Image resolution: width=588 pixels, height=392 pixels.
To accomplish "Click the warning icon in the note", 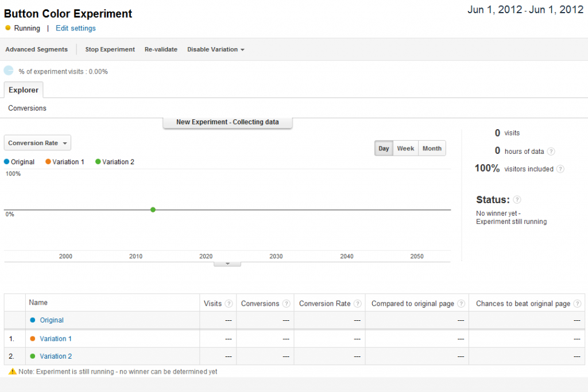I will (13, 371).
